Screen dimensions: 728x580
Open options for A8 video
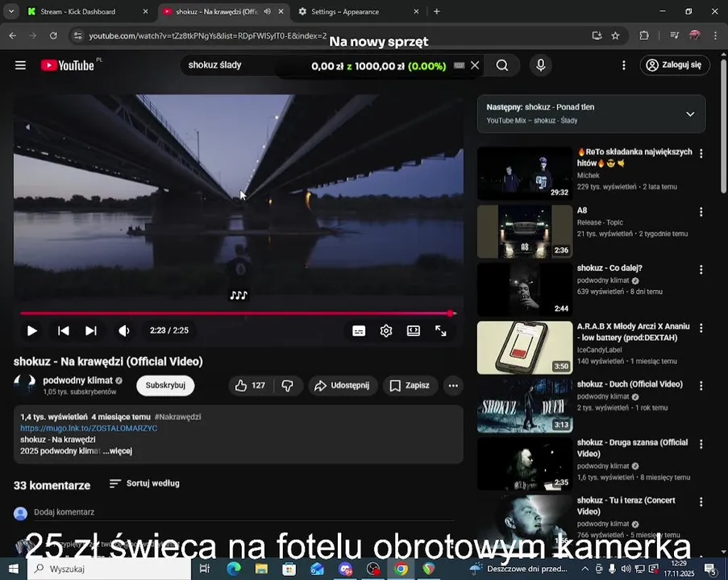701,212
